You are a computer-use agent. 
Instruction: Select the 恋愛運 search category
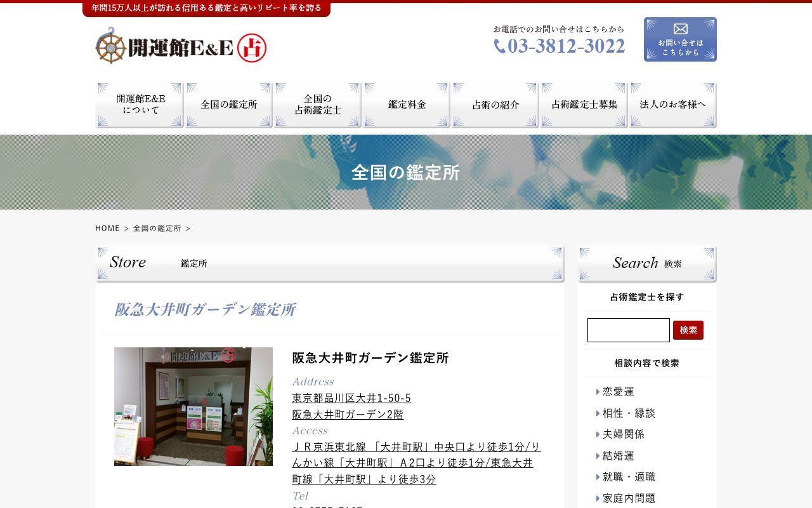pyautogui.click(x=619, y=392)
